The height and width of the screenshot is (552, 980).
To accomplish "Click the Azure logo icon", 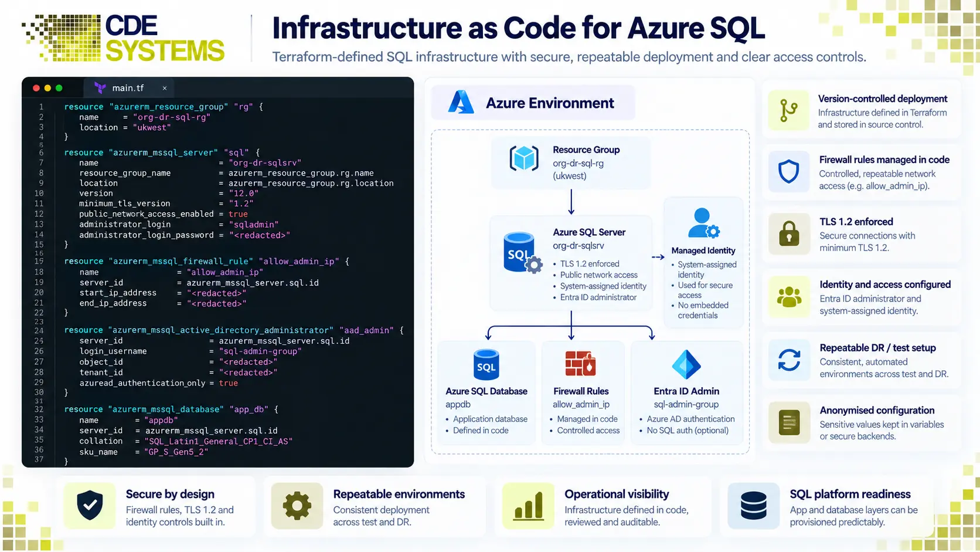I will coord(461,102).
